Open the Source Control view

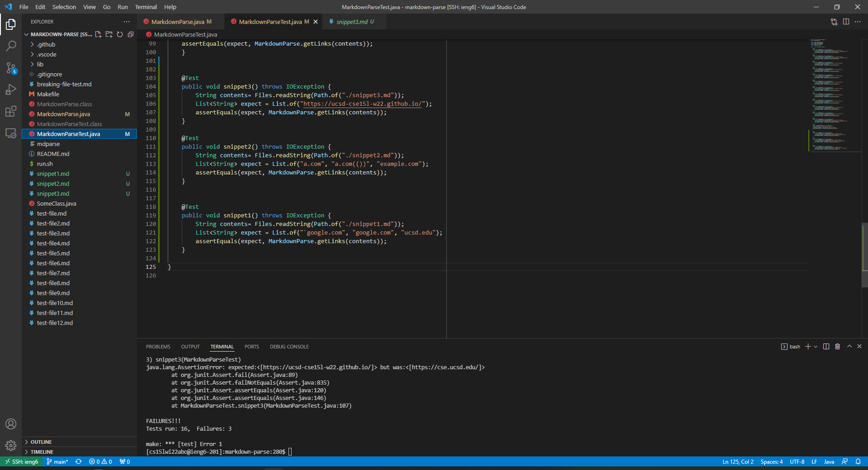(x=11, y=68)
